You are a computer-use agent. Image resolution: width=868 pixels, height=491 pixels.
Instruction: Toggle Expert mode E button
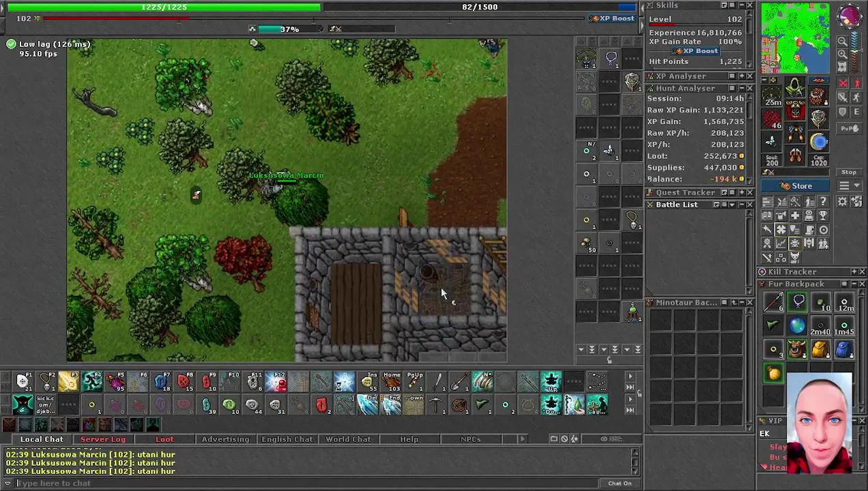856,112
